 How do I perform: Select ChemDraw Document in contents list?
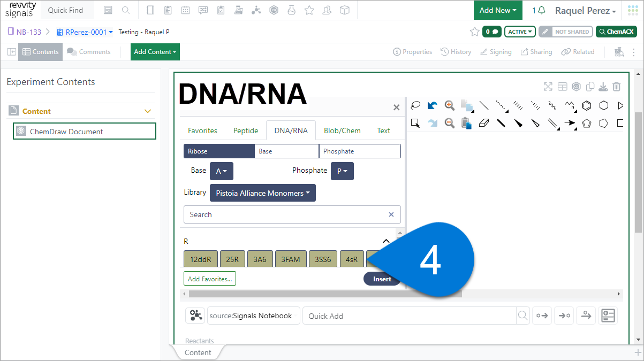pos(85,131)
